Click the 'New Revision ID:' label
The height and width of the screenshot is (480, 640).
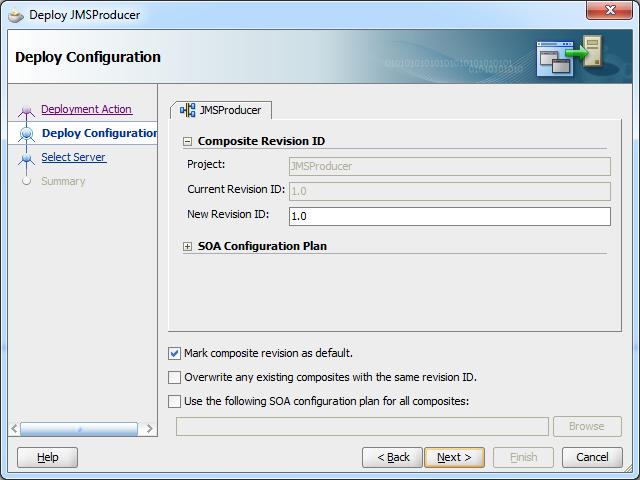pos(228,214)
